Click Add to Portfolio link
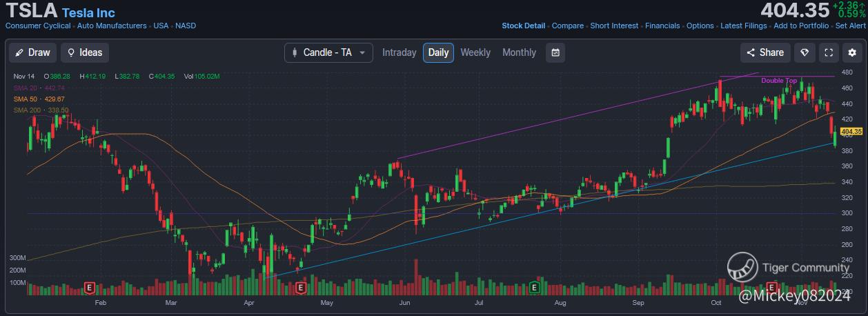Viewport: 868px width, 316px height. tap(801, 26)
